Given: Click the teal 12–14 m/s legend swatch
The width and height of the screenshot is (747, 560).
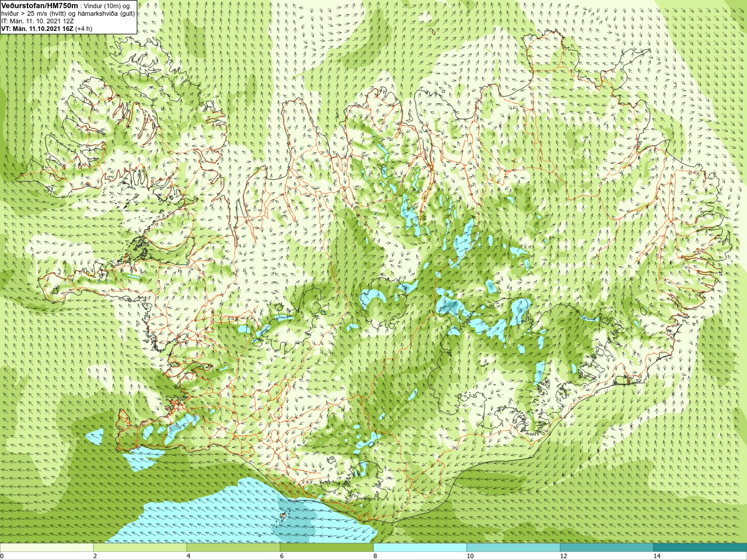Looking at the screenshot, I should pyautogui.click(x=607, y=548).
